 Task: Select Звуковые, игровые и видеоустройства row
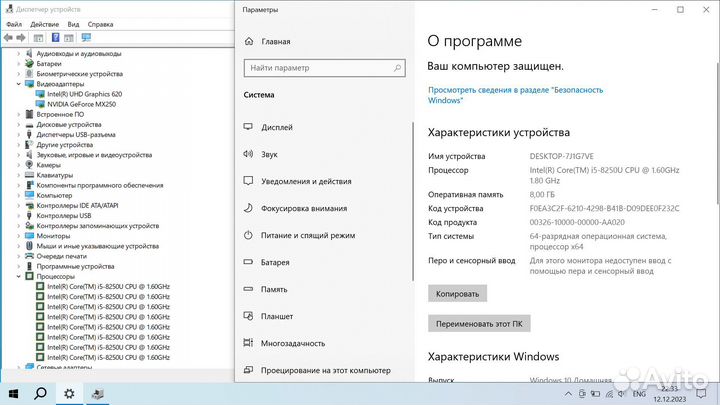(94, 155)
